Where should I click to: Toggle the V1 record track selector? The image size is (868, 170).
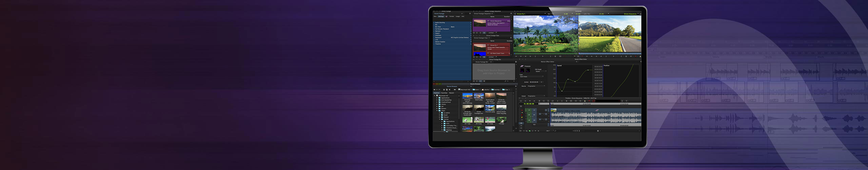coord(534,110)
